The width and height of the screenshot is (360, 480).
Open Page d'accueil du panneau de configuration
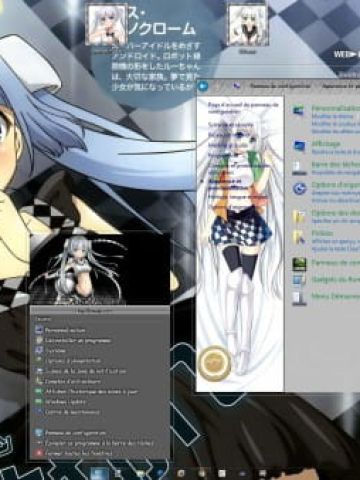click(x=243, y=108)
